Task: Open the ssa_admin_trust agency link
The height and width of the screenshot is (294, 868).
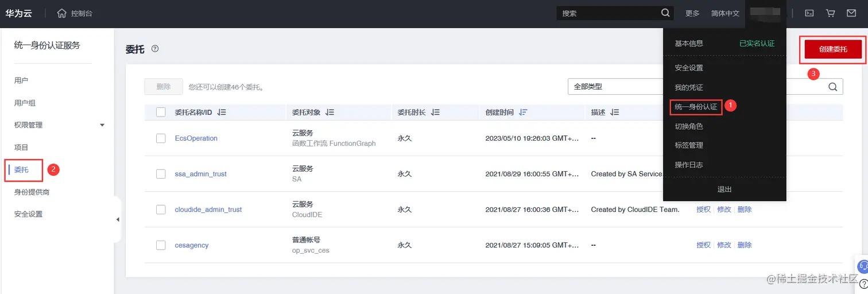Action: (x=200, y=174)
